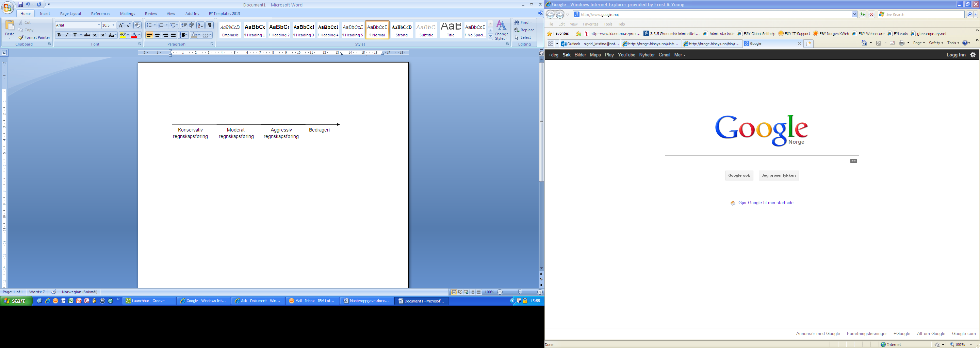Click Google settings gear icon
The height and width of the screenshot is (348, 980).
pos(973,55)
